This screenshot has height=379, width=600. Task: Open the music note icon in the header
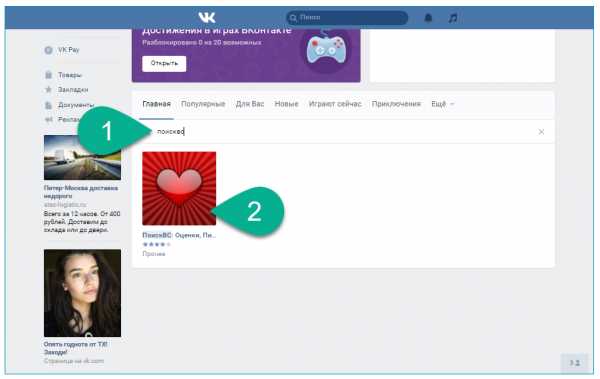pyautogui.click(x=453, y=18)
